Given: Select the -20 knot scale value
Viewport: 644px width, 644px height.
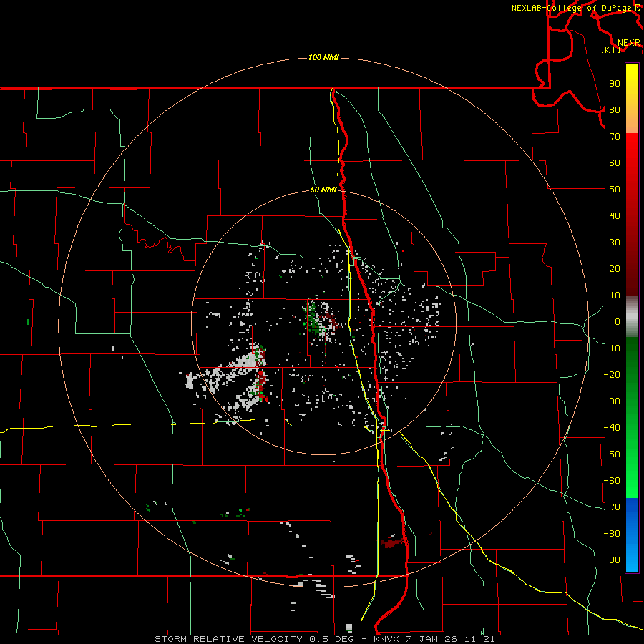Looking at the screenshot, I should [612, 375].
